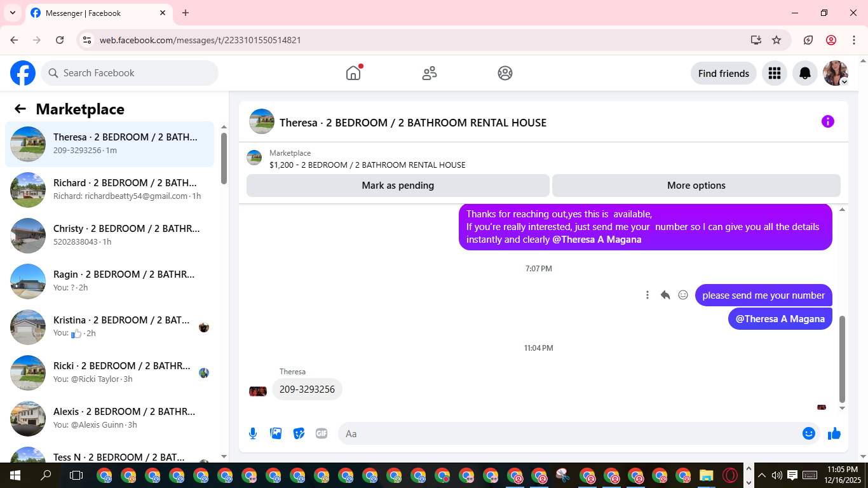
Task: Click the '209-3293256' message bubble
Action: [307, 390]
